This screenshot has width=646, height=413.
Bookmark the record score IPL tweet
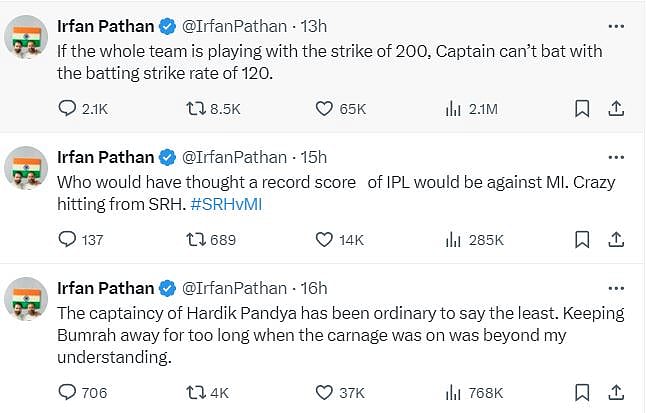tap(582, 239)
